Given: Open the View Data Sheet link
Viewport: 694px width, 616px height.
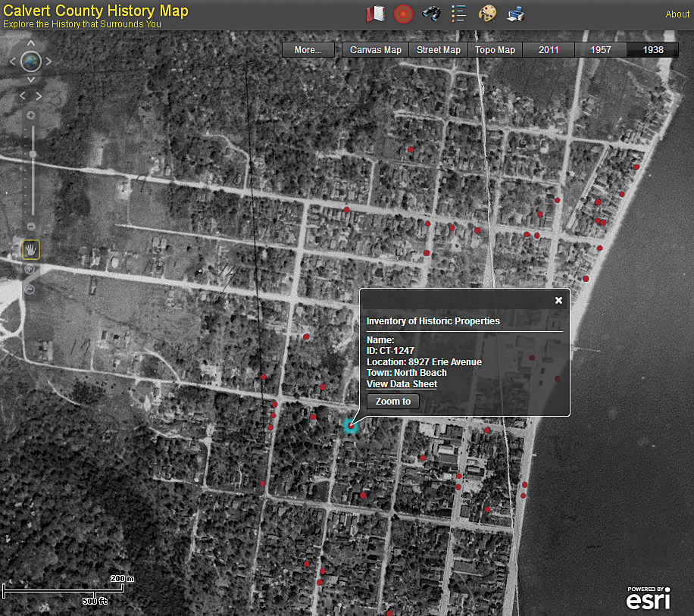Looking at the screenshot, I should point(402,384).
